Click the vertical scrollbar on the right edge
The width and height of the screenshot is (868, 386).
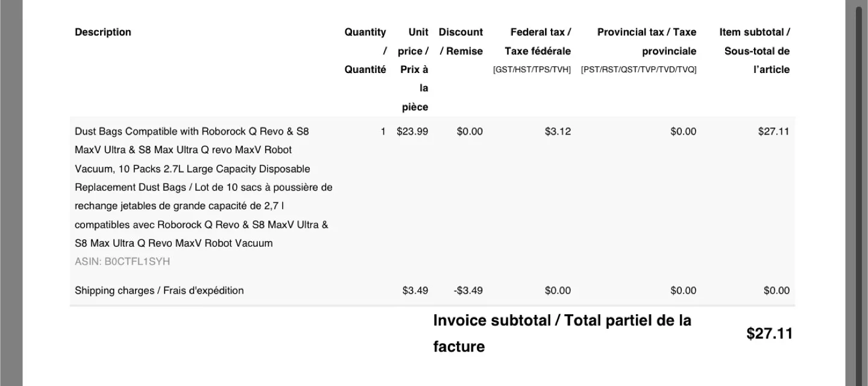pos(858,193)
